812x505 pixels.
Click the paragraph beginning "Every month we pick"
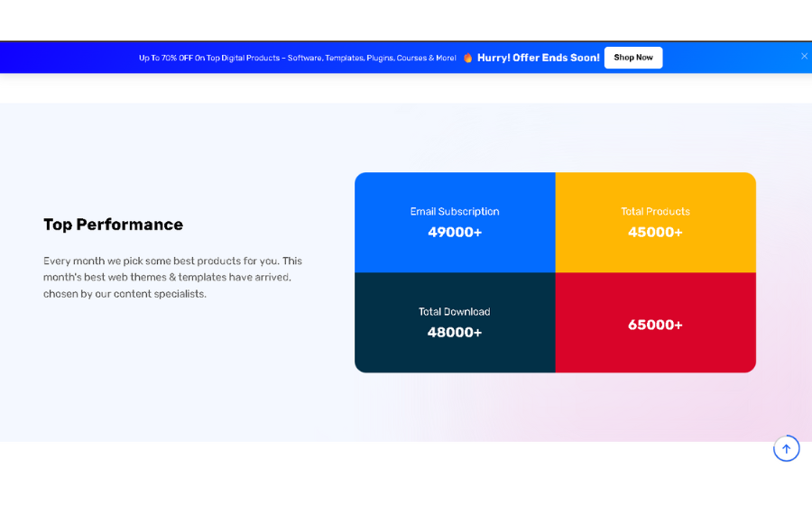tap(172, 277)
